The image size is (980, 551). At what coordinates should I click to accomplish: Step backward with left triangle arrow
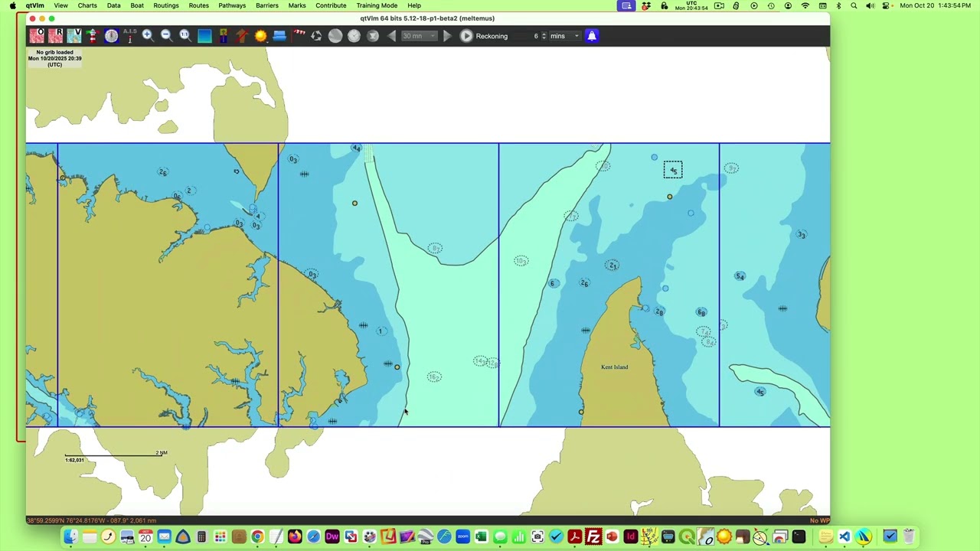coord(391,35)
